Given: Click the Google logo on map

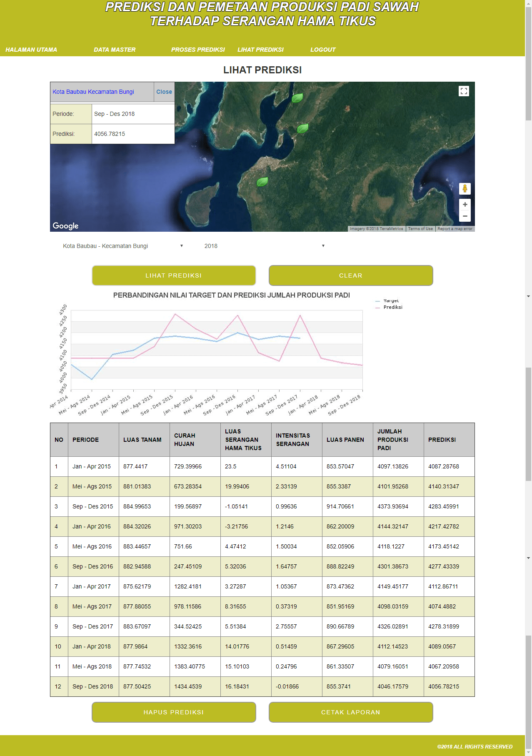Looking at the screenshot, I should click(x=65, y=226).
